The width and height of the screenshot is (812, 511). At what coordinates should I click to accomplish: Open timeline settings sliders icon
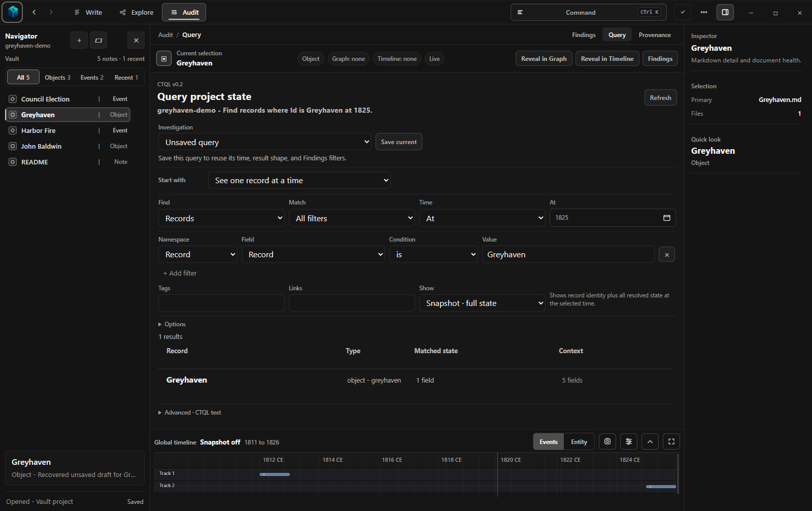tap(629, 441)
